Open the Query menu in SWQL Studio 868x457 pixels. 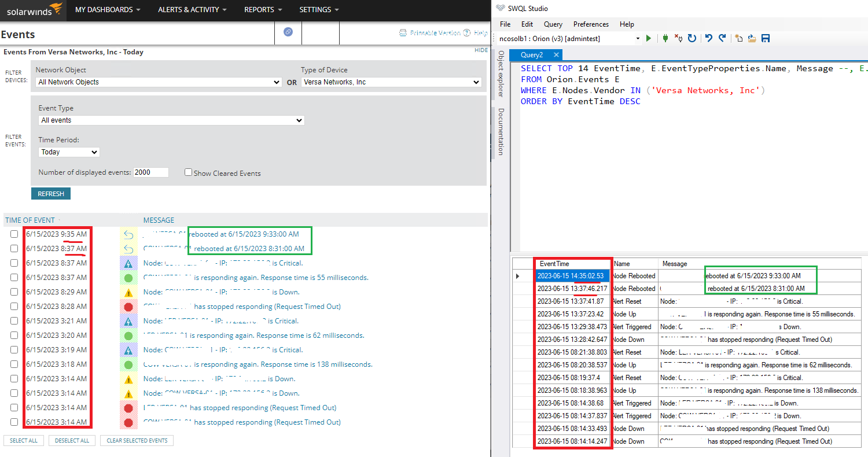tap(553, 24)
